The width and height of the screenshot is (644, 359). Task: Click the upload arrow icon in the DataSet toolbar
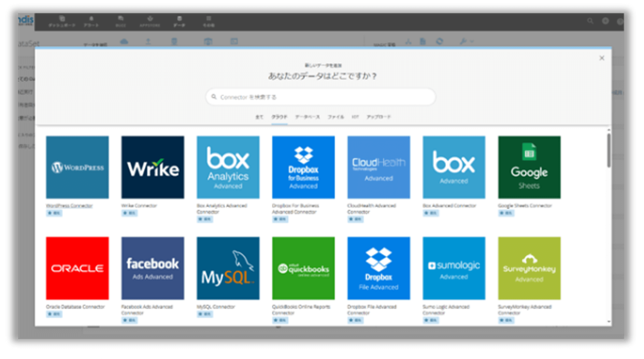click(x=148, y=42)
